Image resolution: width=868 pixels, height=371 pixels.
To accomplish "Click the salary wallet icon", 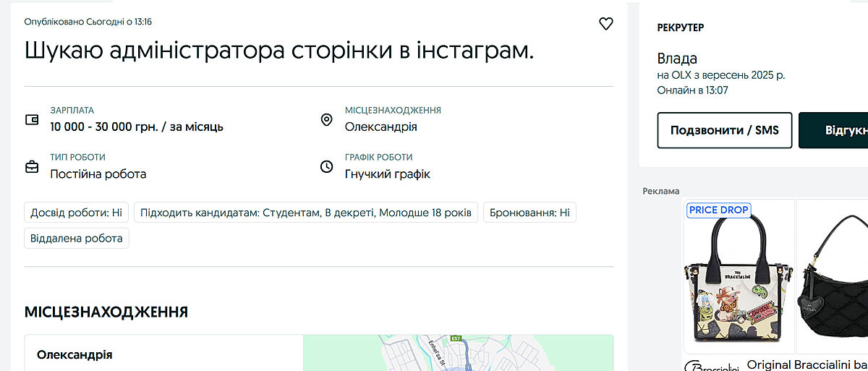I will coord(32,120).
